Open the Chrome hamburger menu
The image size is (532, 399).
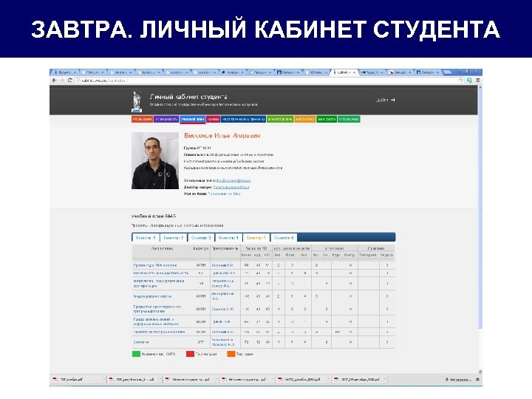point(478,81)
